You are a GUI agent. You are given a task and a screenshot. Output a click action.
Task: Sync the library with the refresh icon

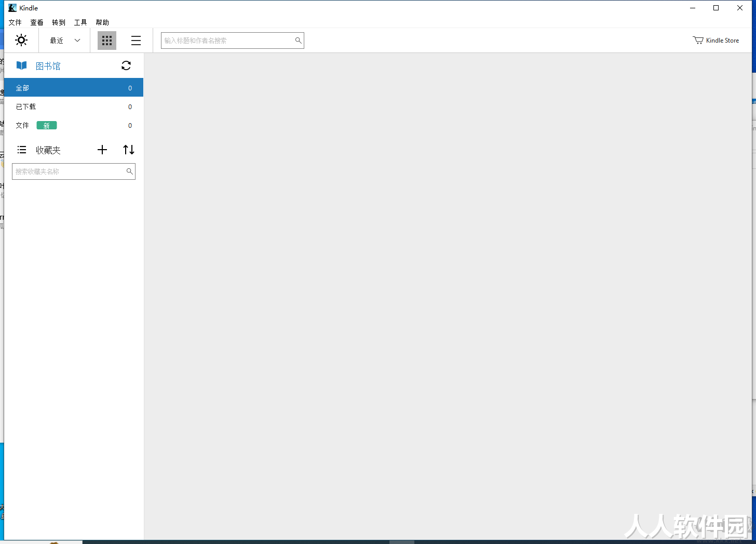click(126, 65)
